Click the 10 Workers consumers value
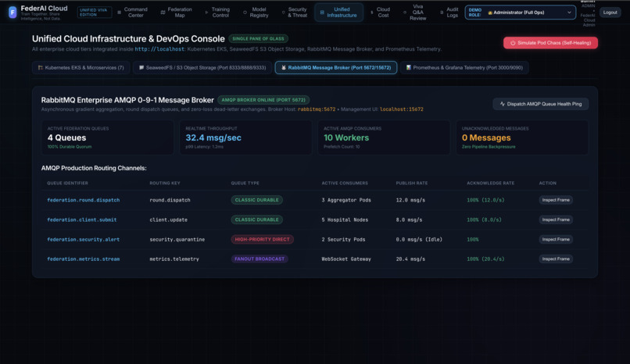The width and height of the screenshot is (630, 364). click(x=346, y=137)
